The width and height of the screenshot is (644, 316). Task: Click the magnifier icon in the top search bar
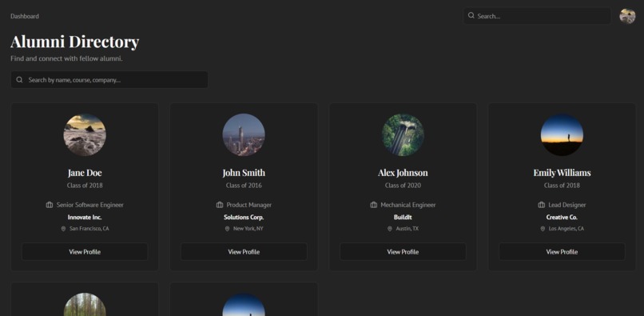(x=471, y=16)
